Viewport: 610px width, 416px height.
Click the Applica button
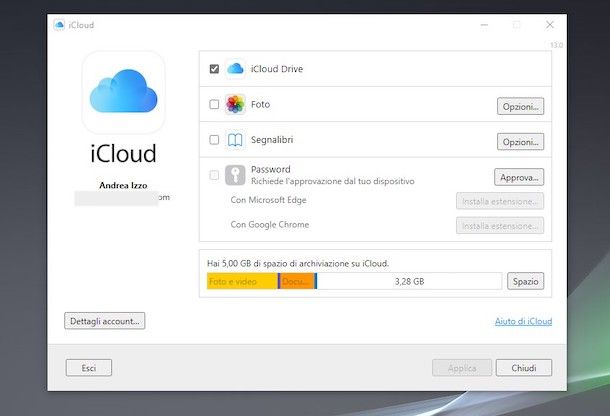[x=462, y=368]
